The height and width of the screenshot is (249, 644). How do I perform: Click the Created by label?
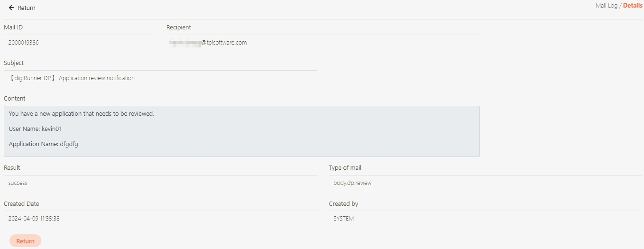click(343, 204)
